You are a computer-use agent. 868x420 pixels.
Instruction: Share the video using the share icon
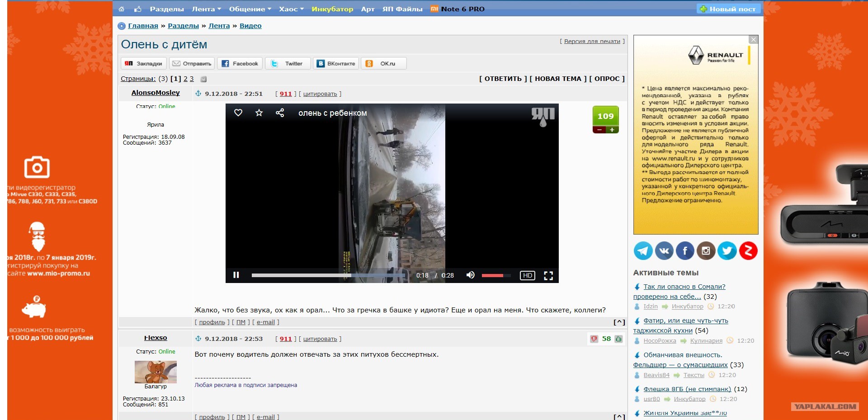coord(280,113)
